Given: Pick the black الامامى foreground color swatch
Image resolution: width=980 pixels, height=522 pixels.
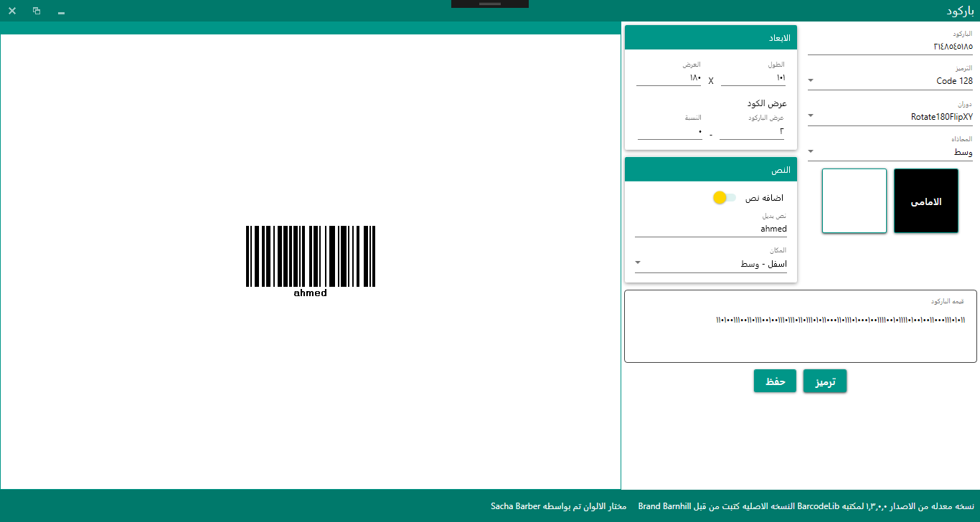Looking at the screenshot, I should pos(926,201).
